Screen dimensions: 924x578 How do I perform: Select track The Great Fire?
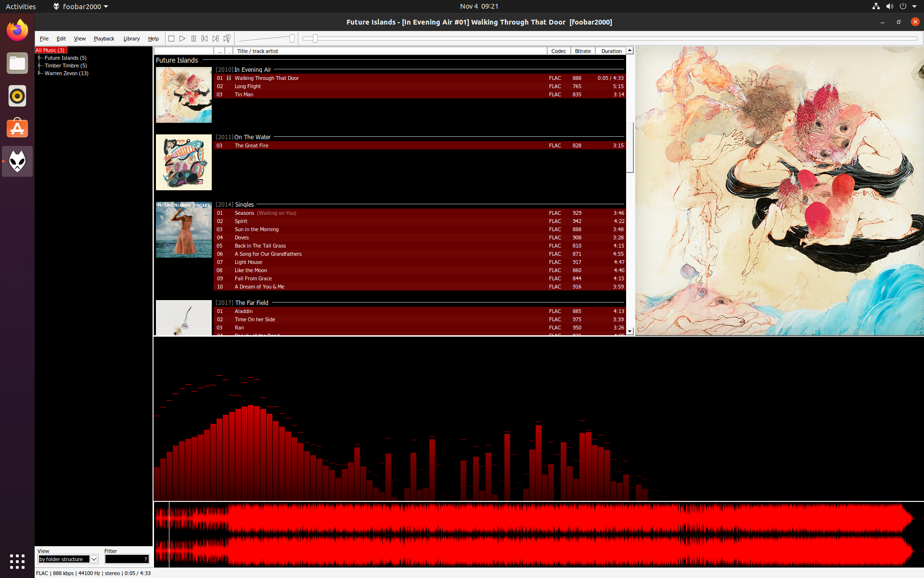coord(420,145)
